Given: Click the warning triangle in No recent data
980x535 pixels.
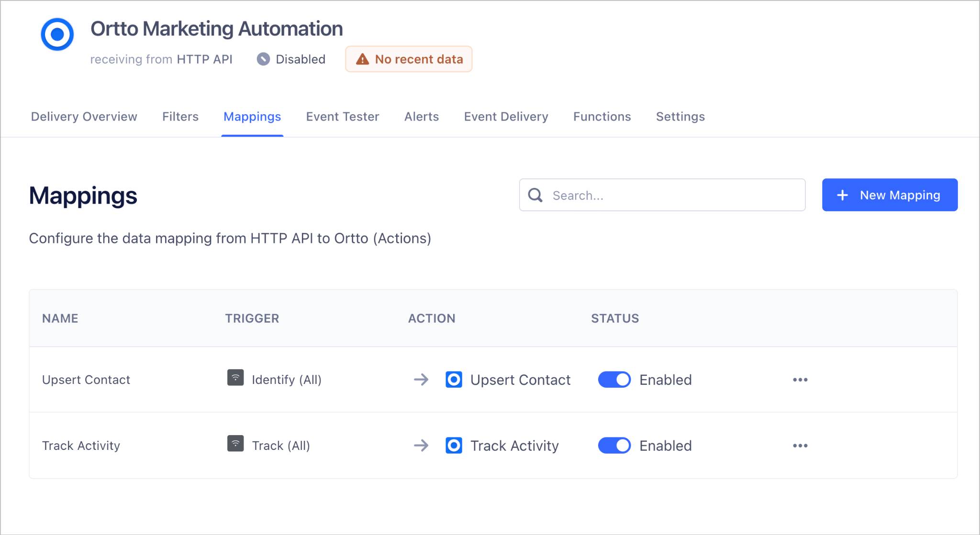Looking at the screenshot, I should click(x=363, y=59).
